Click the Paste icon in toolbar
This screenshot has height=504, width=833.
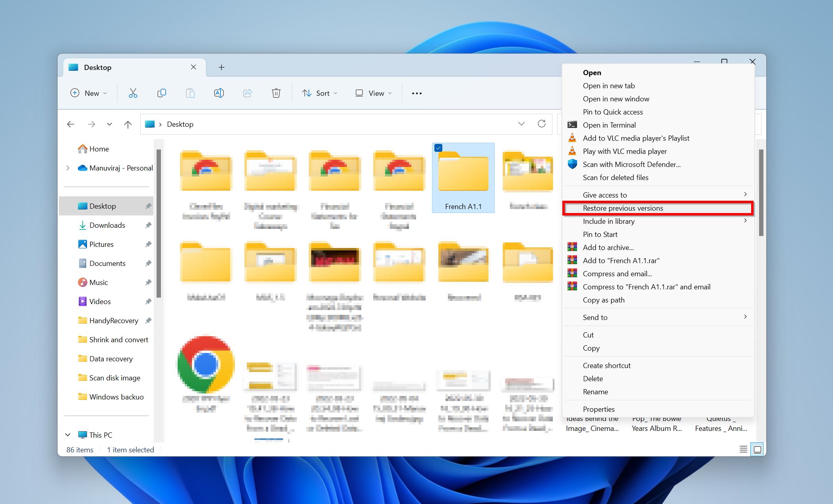[x=189, y=93]
